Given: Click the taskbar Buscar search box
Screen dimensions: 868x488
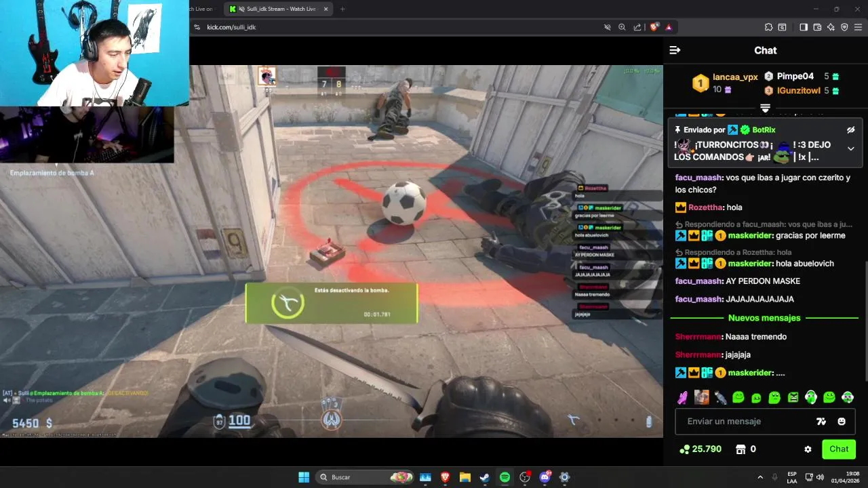Looking at the screenshot, I should point(366,477).
